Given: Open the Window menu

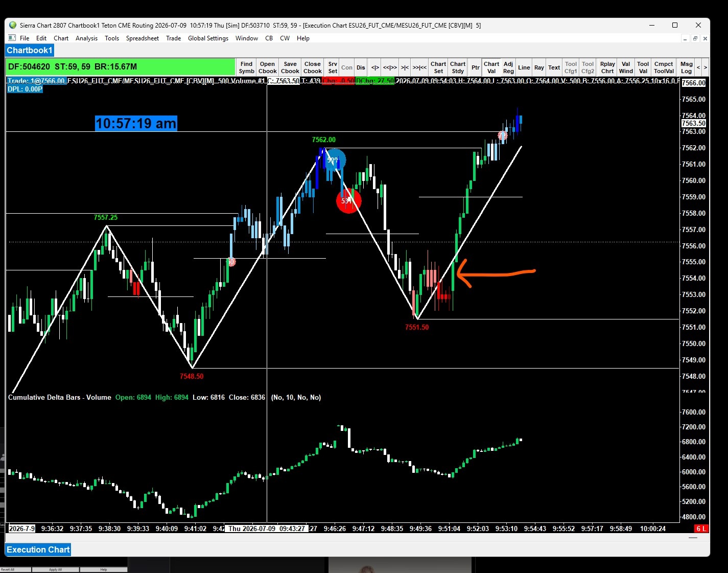Looking at the screenshot, I should 247,38.
